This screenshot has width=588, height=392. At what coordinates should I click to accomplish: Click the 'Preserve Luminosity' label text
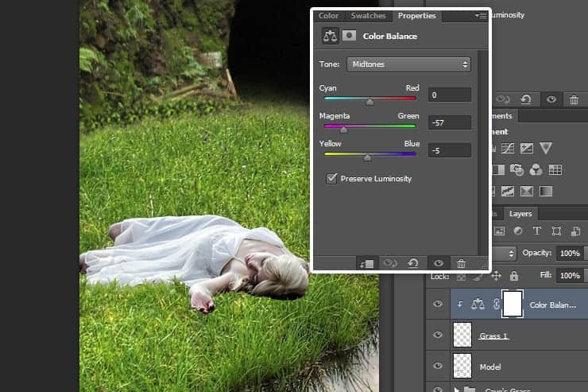[376, 179]
